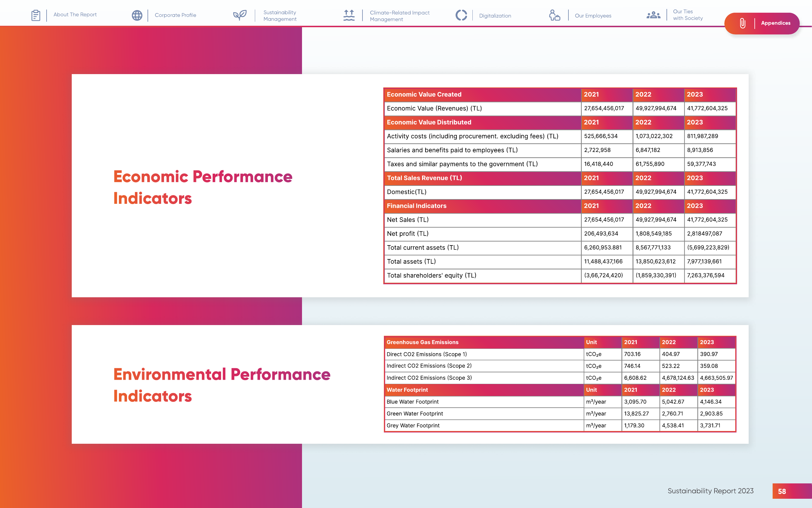Viewport: 812px width, 508px height.
Task: Click the Digitalization circular icon
Action: 461,15
